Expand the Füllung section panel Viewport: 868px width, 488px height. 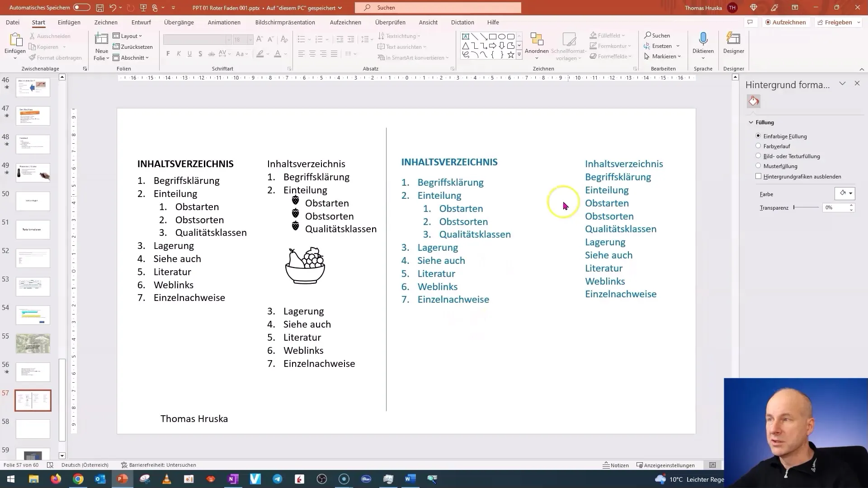pyautogui.click(x=752, y=122)
